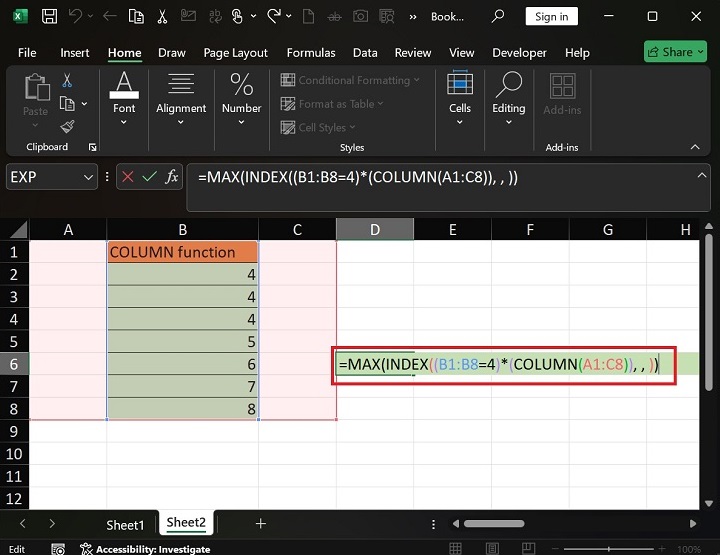This screenshot has width=720, height=555.
Task: Click the green Share button
Action: pos(675,52)
